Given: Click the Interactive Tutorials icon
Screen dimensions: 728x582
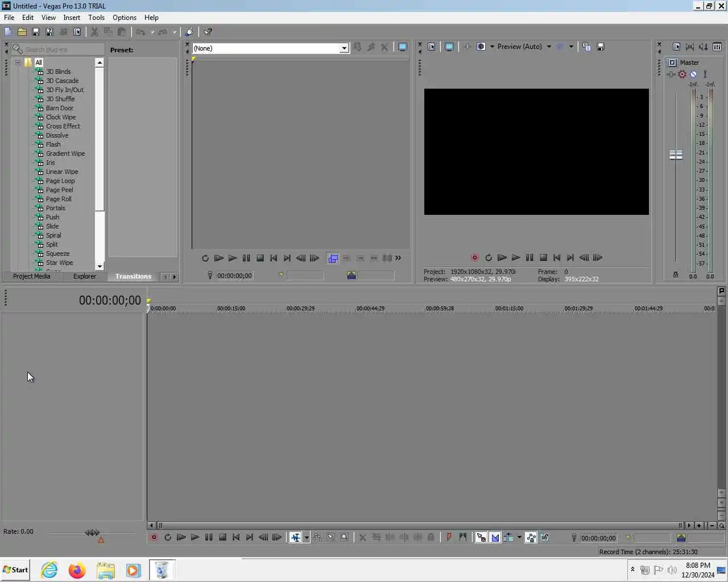Looking at the screenshot, I should point(190,32).
